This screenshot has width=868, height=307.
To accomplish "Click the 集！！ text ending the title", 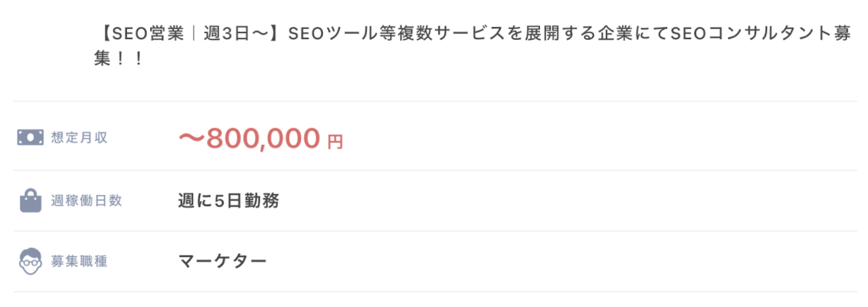I will click(x=119, y=59).
